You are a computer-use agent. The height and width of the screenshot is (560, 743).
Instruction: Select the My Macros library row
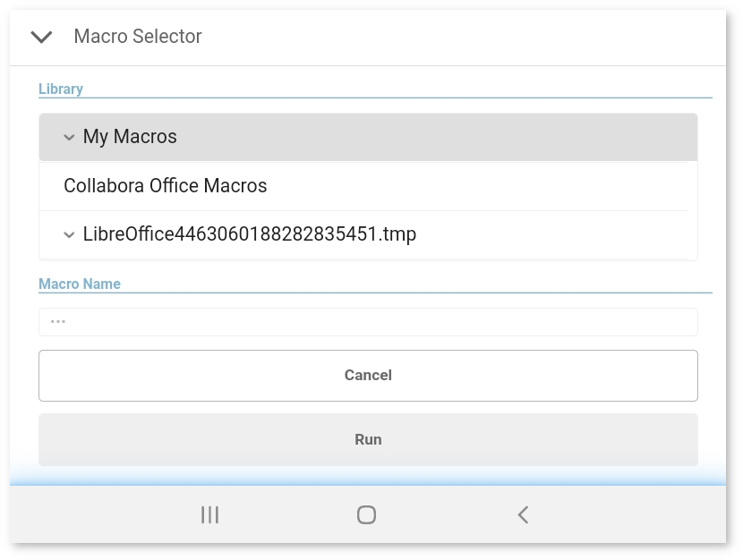(368, 137)
